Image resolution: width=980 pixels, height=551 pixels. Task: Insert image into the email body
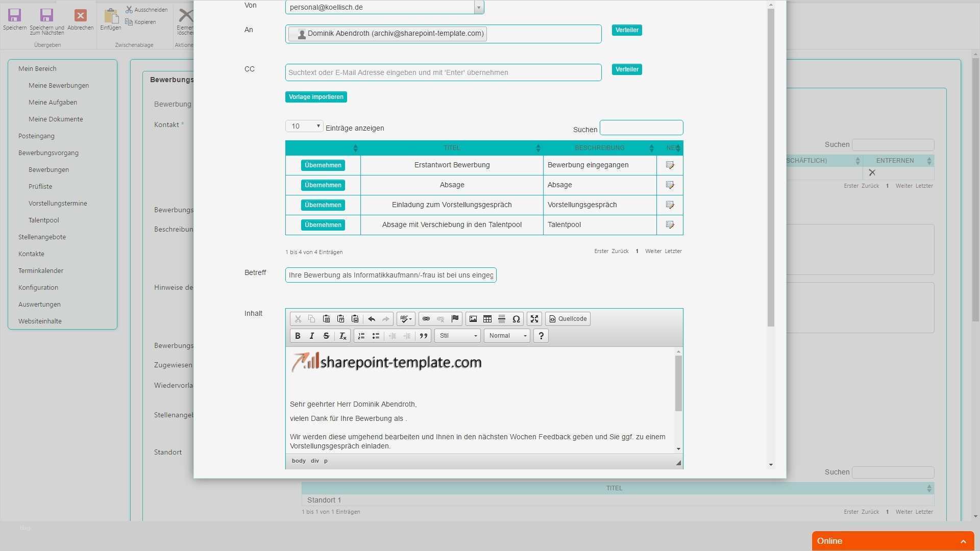tap(473, 319)
